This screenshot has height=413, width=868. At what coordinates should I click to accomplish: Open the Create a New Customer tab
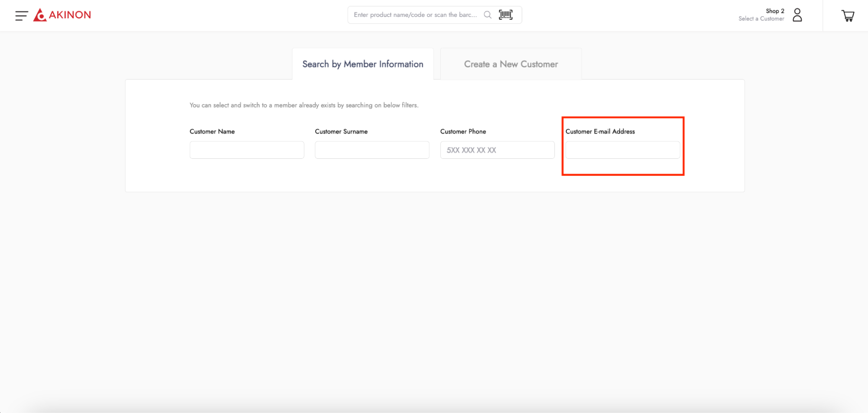[511, 64]
